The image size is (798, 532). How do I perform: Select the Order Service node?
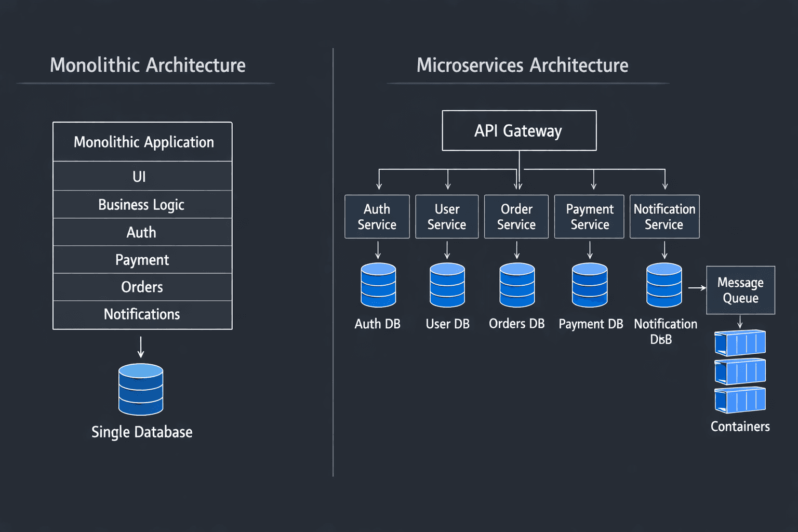[516, 217]
